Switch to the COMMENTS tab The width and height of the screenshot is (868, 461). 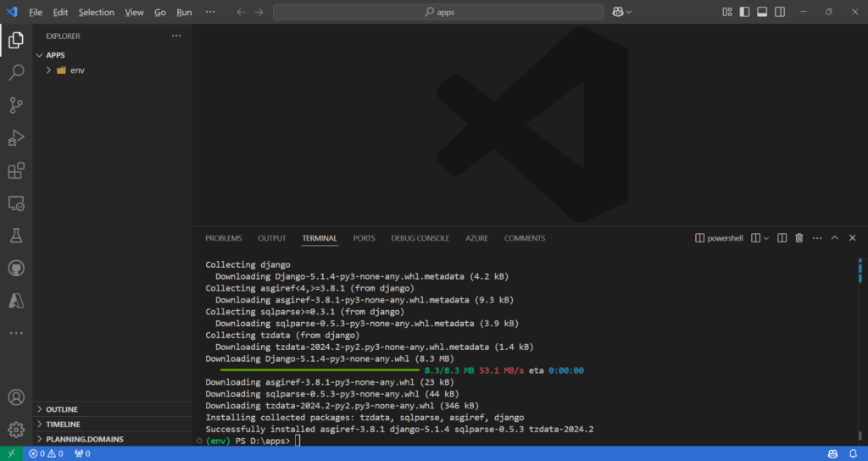point(525,238)
